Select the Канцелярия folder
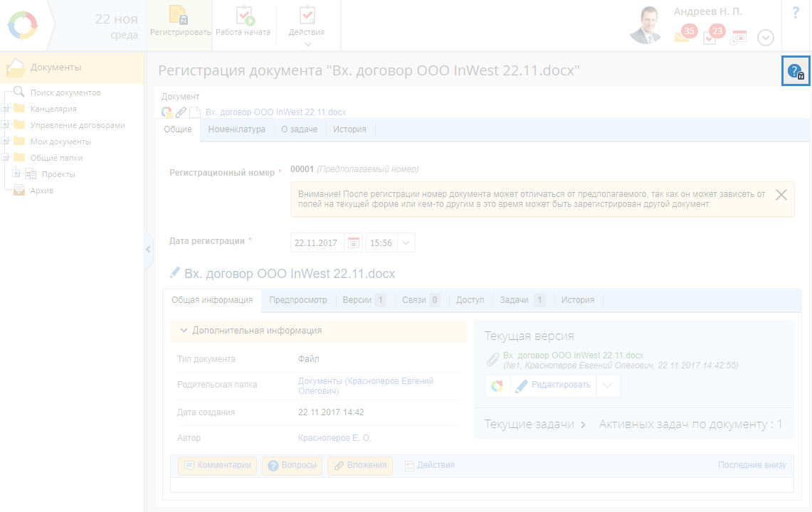 tap(53, 109)
